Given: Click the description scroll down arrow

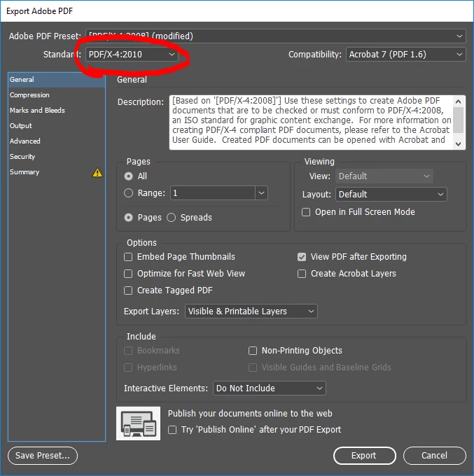Looking at the screenshot, I should [x=459, y=143].
